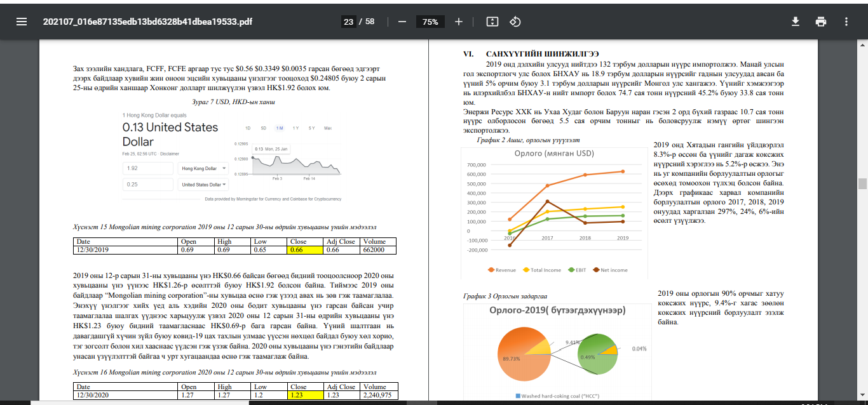This screenshot has height=405, width=868.
Task: Click the zoom out minus button
Action: pyautogui.click(x=402, y=22)
